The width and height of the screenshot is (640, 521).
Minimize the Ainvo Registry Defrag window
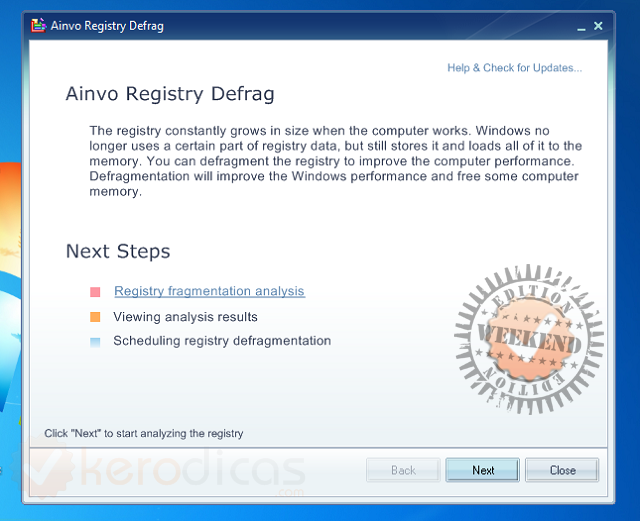pos(581,27)
